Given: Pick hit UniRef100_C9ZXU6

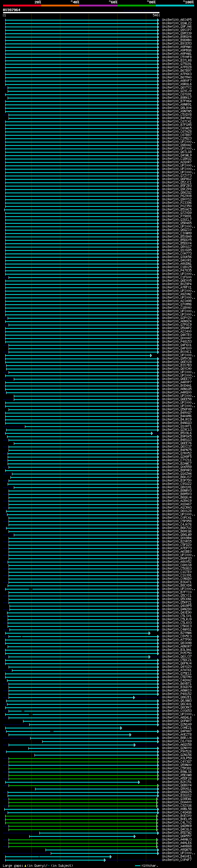Looking at the screenshot, I should [x=177, y=806].
